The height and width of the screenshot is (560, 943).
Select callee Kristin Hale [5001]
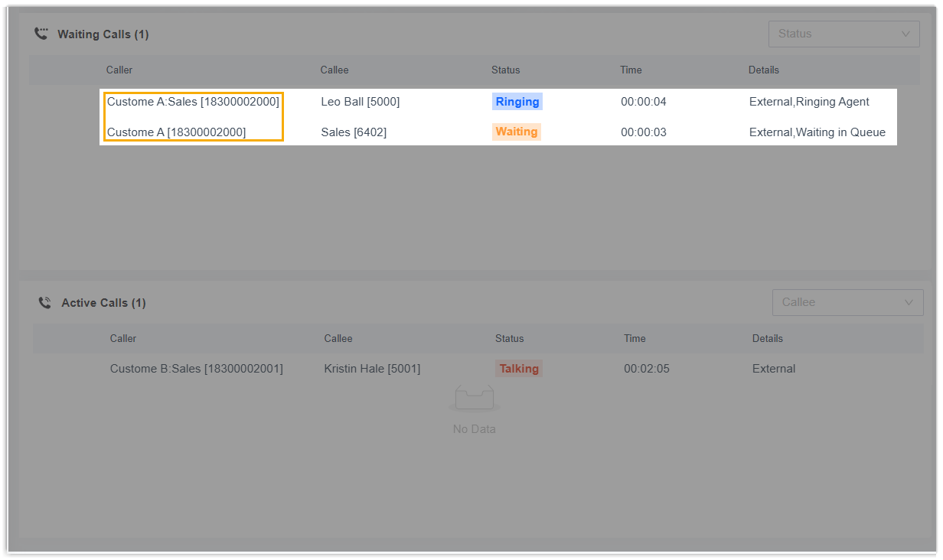point(372,369)
